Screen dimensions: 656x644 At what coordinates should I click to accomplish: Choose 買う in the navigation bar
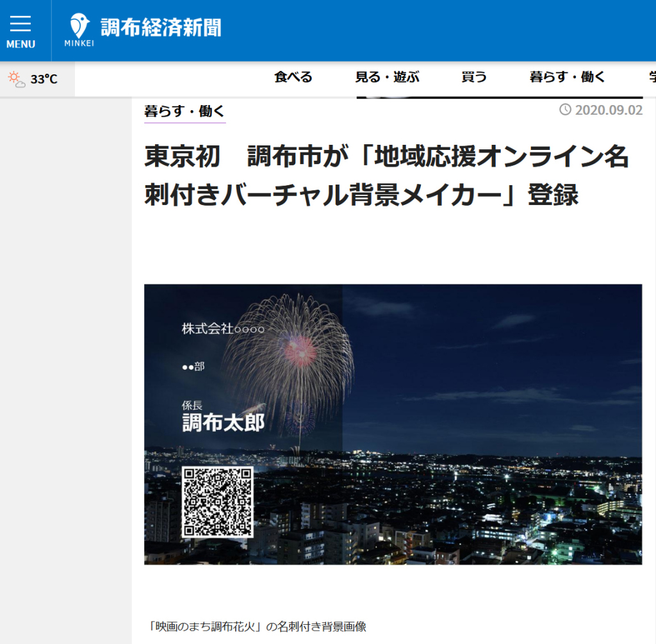(x=474, y=78)
